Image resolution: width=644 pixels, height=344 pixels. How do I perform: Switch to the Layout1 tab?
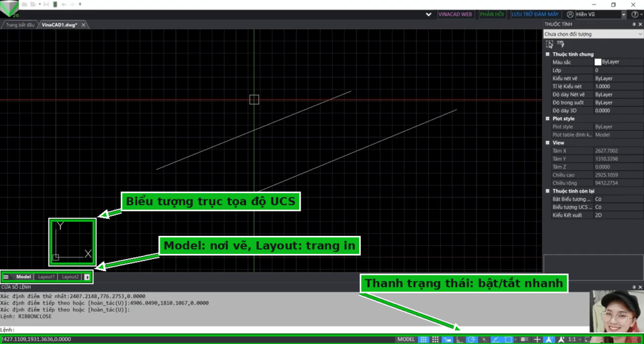pyautogui.click(x=47, y=277)
